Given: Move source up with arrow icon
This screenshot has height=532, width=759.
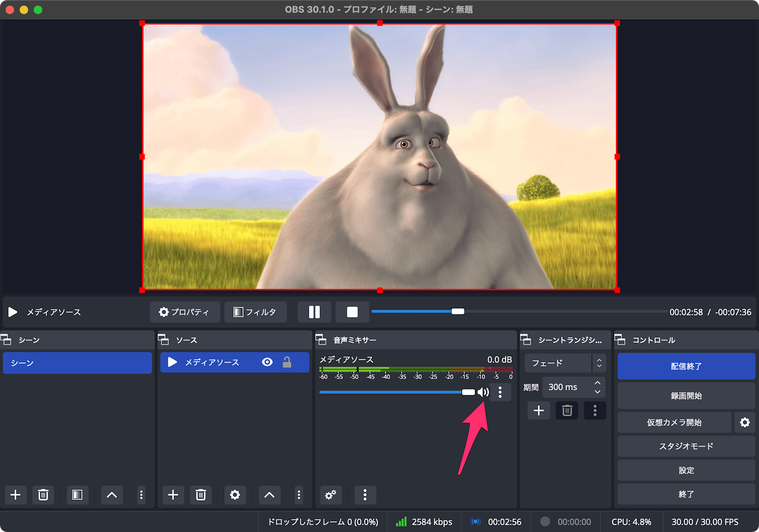Looking at the screenshot, I should coord(269,494).
